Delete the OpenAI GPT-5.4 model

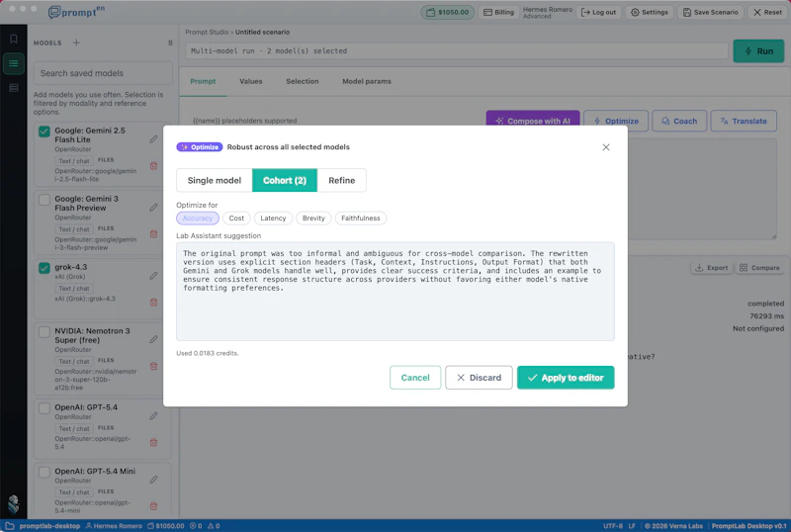[x=153, y=442]
